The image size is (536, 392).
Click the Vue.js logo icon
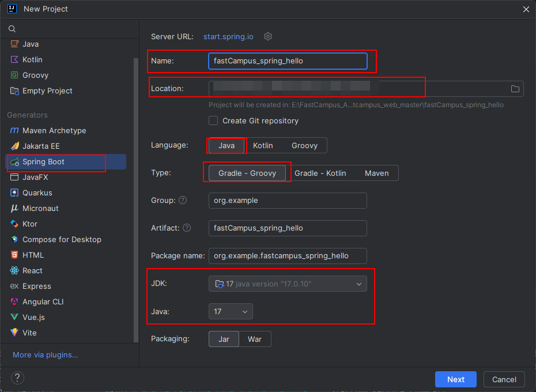tap(14, 317)
